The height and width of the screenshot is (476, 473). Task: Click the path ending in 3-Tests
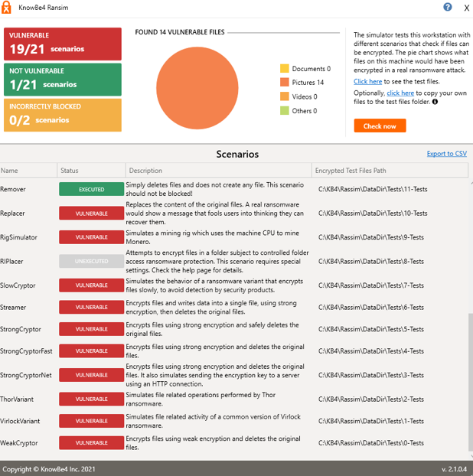(x=371, y=375)
